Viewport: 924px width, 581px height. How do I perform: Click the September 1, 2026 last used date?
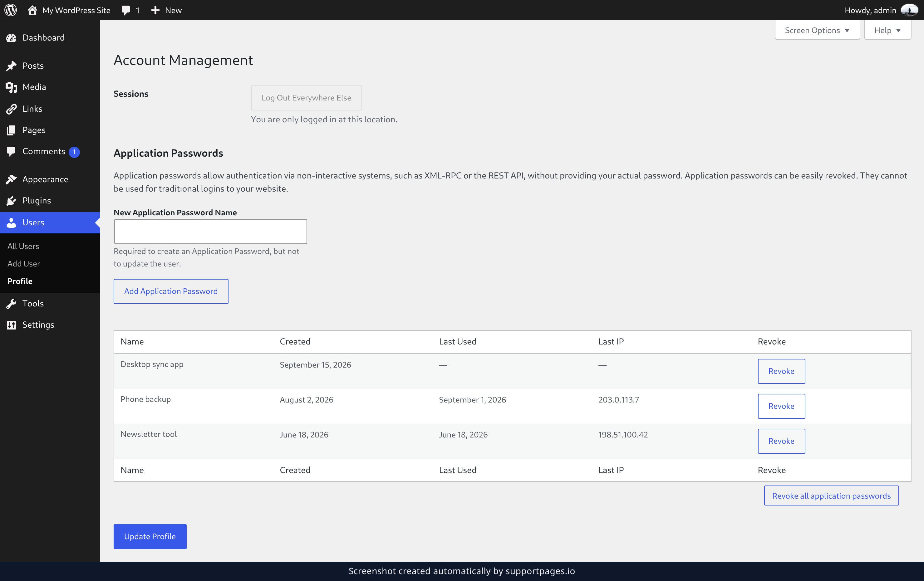click(472, 400)
